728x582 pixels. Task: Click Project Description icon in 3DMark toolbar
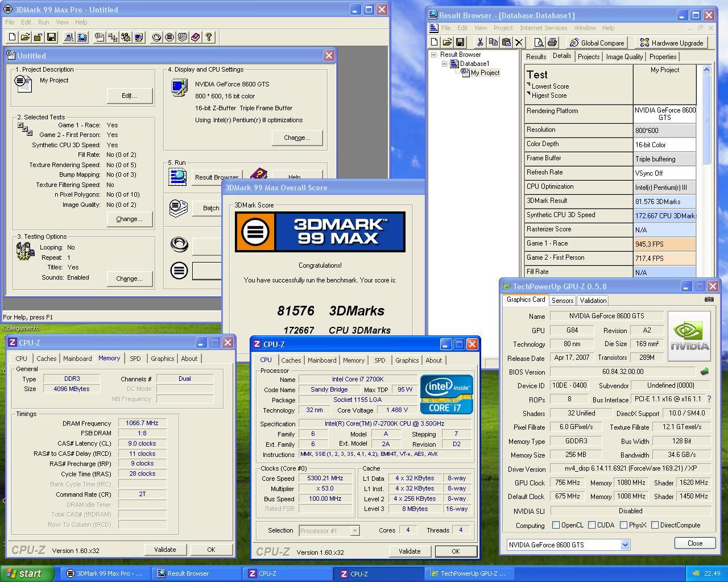point(100,37)
